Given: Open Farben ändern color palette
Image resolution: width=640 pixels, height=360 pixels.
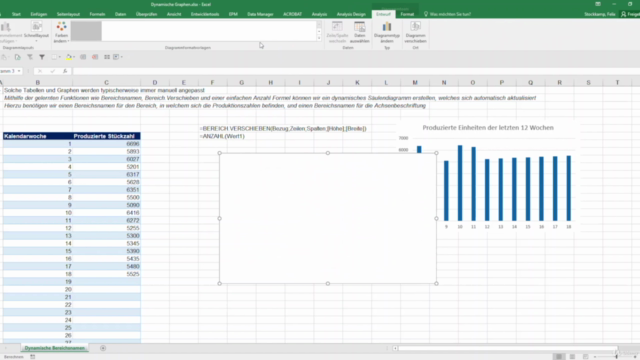Looking at the screenshot, I should [x=61, y=32].
